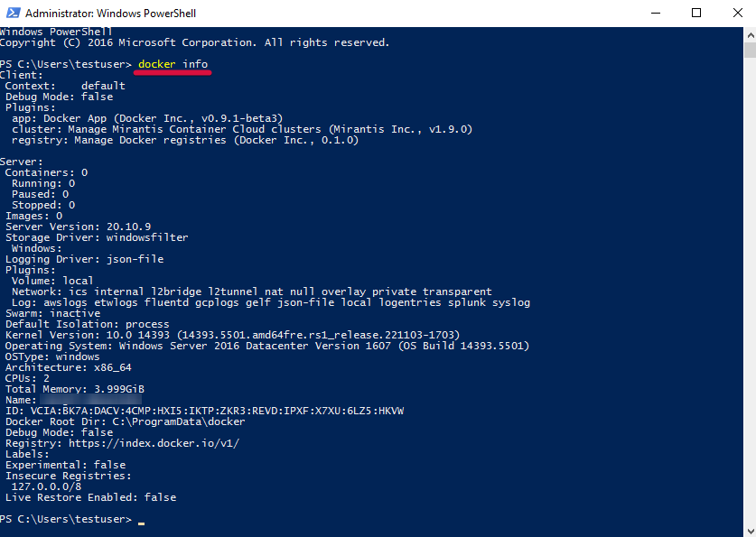756x537 pixels.
Task: Click the blurred Name value field
Action: pos(90,400)
